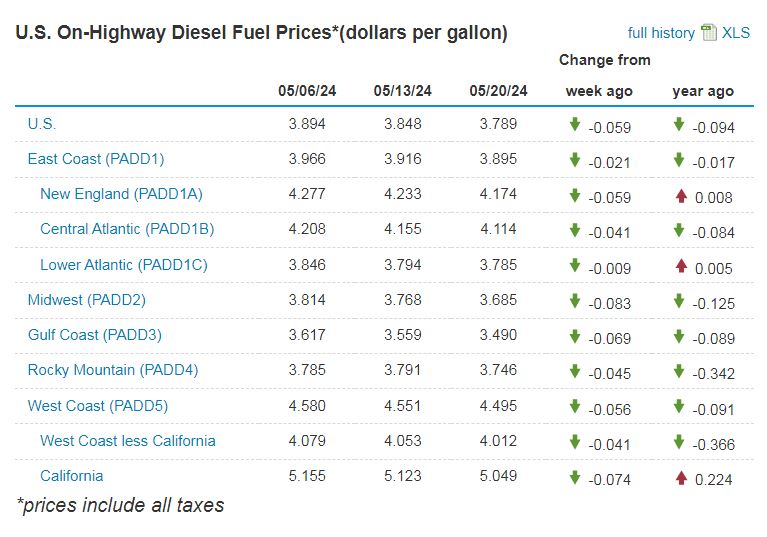Open Gulf Coast (PADD3) link
The image size is (767, 537).
click(95, 335)
